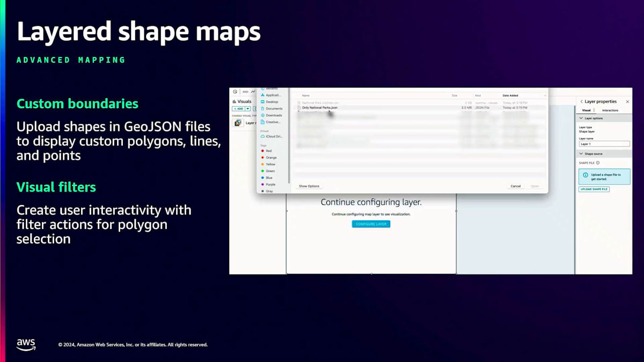Select the 'Only National Parks.json' file
The image size is (644, 362).
tap(320, 108)
